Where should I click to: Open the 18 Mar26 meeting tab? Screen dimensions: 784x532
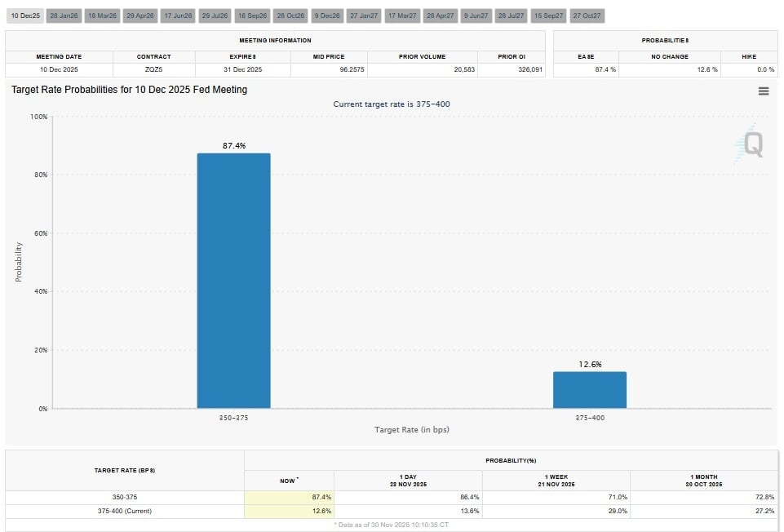pyautogui.click(x=102, y=16)
